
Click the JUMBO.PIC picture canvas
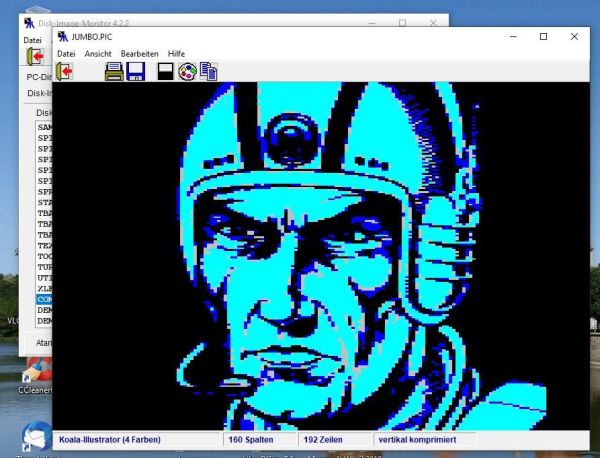tap(321, 256)
